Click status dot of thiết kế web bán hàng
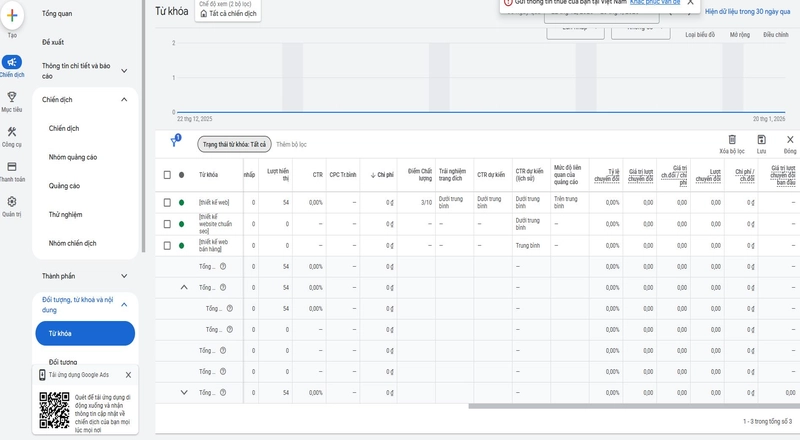 181,246
